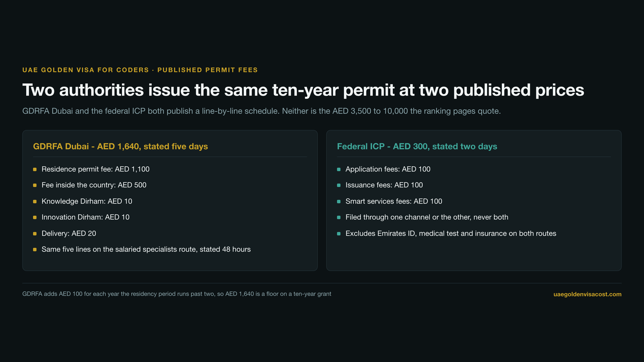Select 'Residence permit fee: AED 1,100' line
Screen dimensions: 644x362
(x=96, y=169)
